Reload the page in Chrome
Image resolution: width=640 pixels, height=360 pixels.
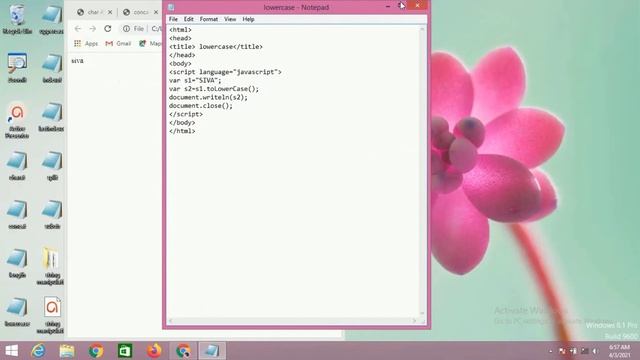point(108,29)
